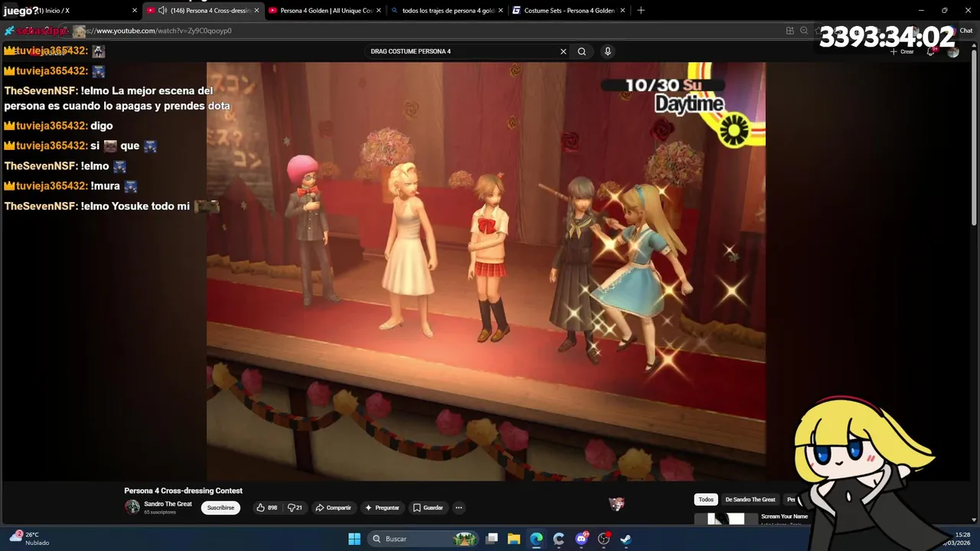Select the De Sandro The Great filter chip
The width and height of the screenshot is (980, 551).
[x=750, y=500]
